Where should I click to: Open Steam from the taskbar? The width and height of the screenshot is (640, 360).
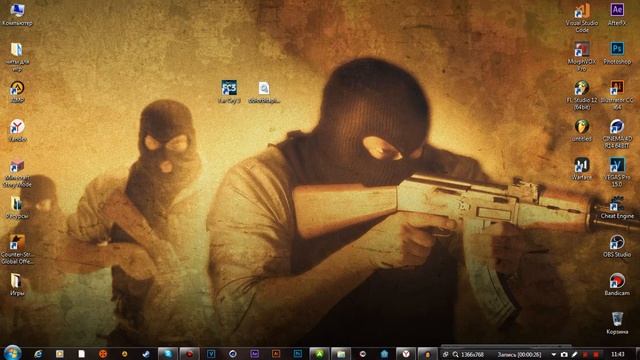(x=146, y=354)
